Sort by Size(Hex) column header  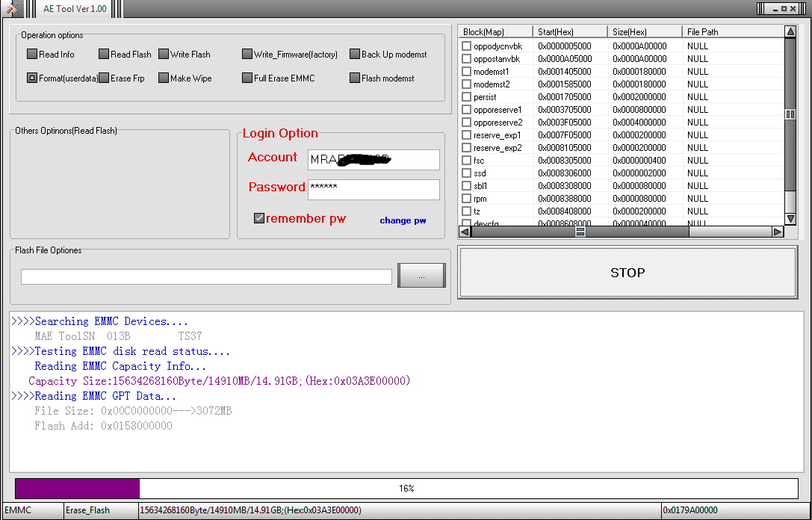[645, 31]
